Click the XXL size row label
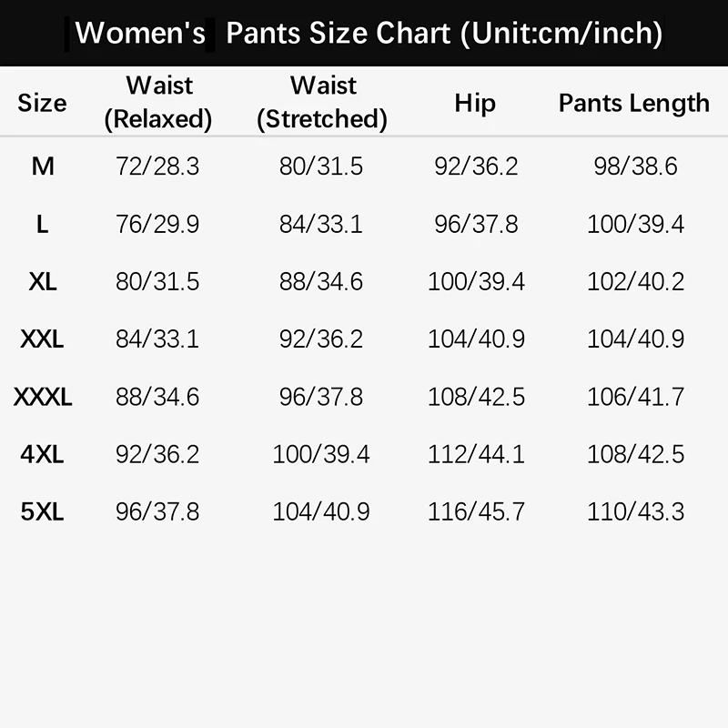Viewport: 728px width, 728px height. pyautogui.click(x=42, y=339)
